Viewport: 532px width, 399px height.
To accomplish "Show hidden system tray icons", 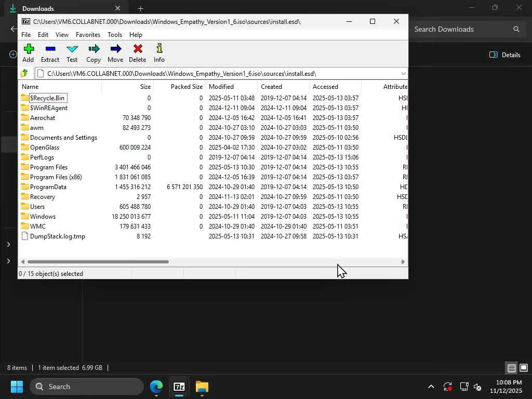I will point(431,387).
